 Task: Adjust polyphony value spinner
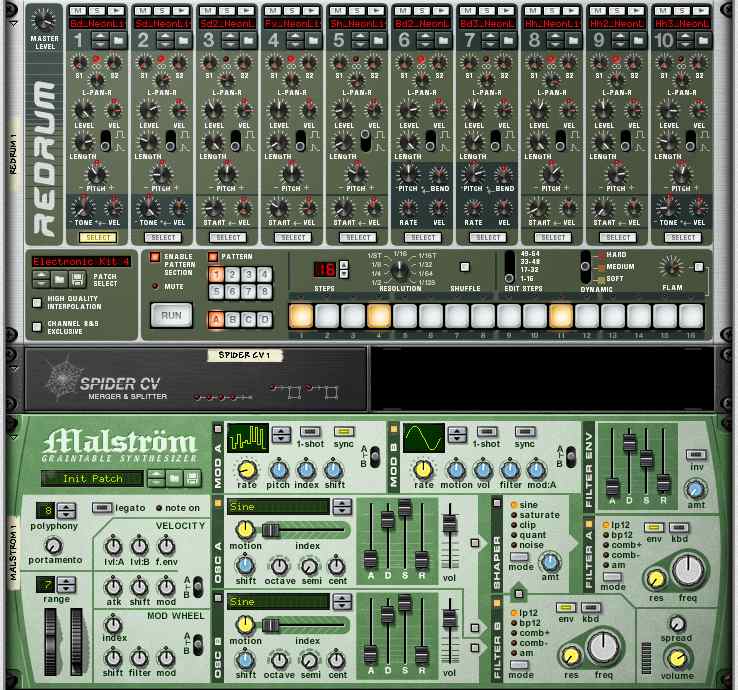66,511
